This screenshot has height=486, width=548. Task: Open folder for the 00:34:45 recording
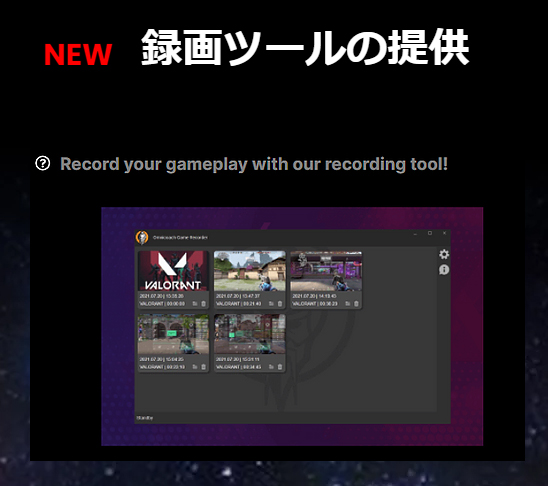(271, 367)
